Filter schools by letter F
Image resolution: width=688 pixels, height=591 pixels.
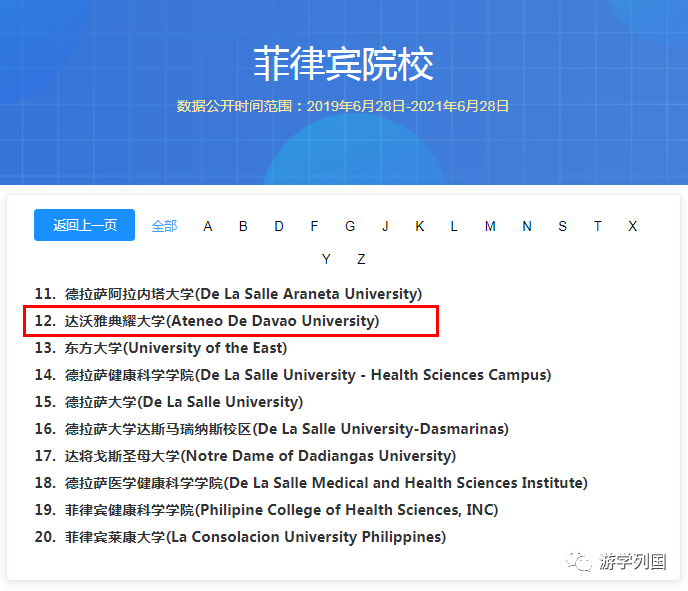pos(314,226)
